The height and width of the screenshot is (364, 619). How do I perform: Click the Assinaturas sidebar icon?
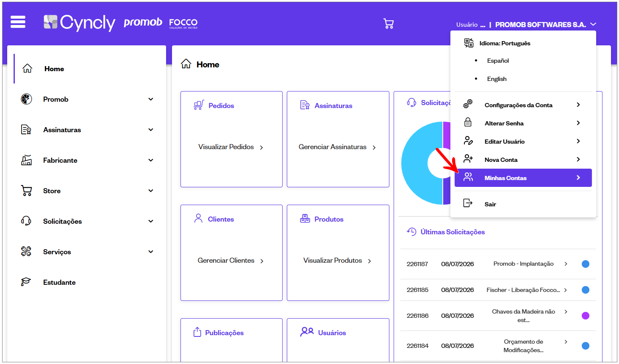pyautogui.click(x=26, y=130)
